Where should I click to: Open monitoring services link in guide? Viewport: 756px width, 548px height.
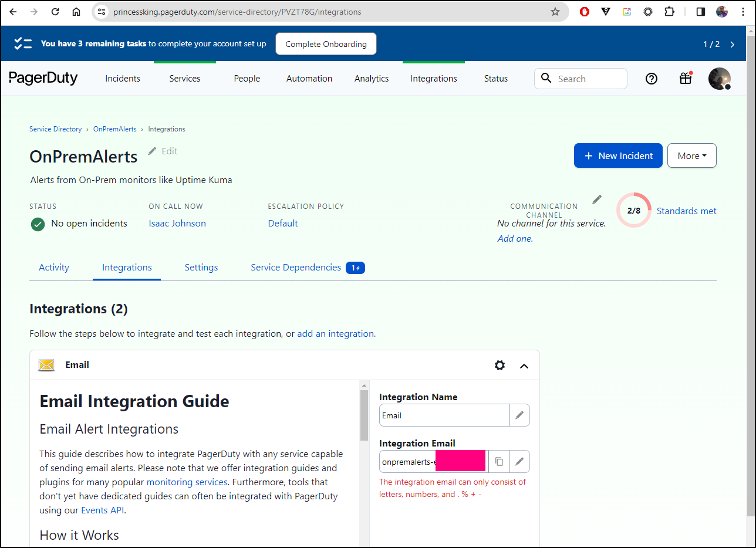[187, 482]
